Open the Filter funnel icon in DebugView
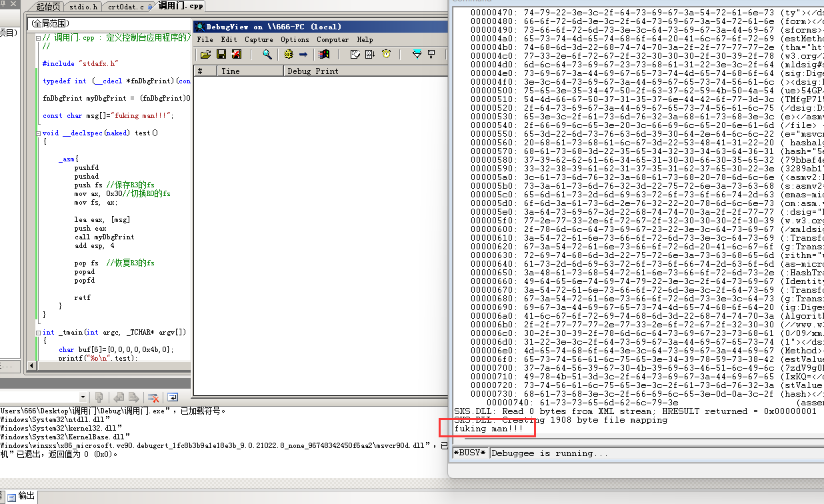 coord(417,55)
